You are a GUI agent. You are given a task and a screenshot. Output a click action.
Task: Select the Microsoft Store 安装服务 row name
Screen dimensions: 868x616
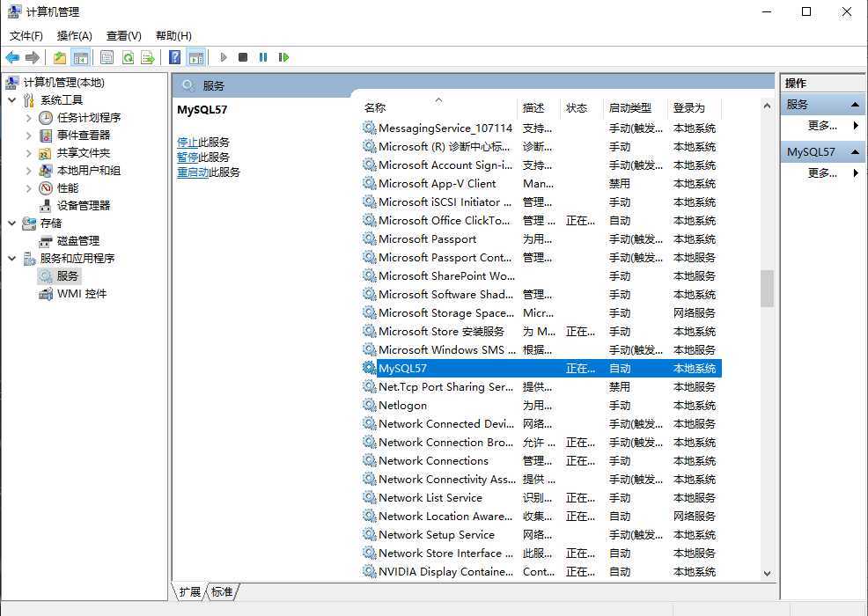point(441,332)
